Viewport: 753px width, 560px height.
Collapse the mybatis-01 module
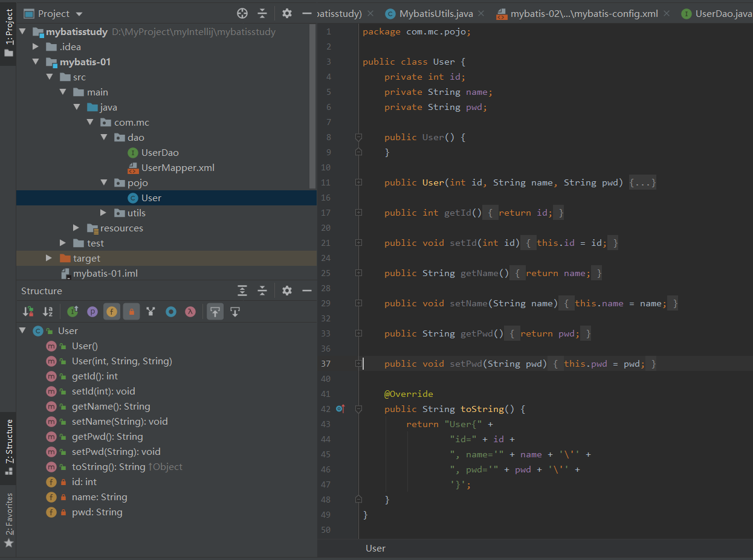(36, 62)
